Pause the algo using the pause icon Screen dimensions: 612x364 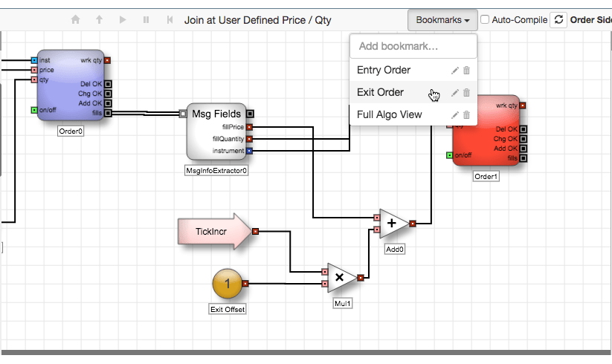click(x=146, y=19)
